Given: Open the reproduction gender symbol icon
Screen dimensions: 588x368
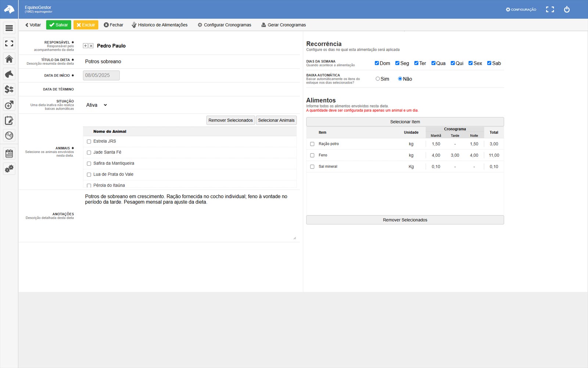Looking at the screenshot, I should coord(9,105).
